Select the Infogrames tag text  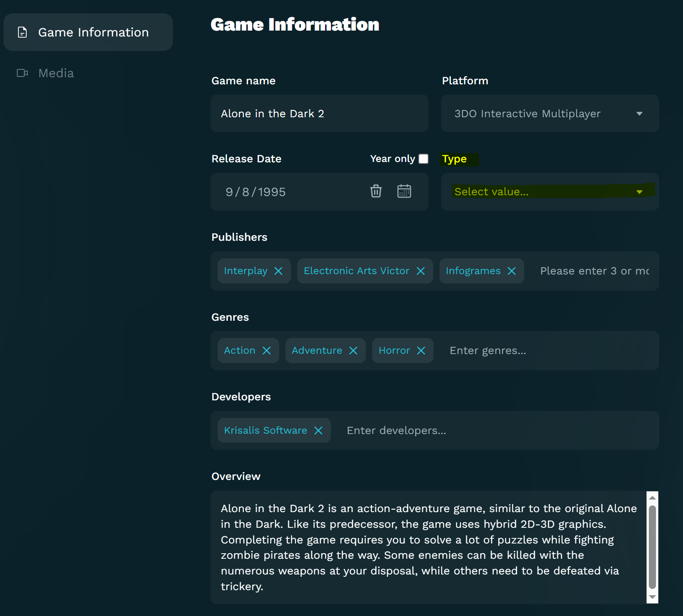point(473,271)
